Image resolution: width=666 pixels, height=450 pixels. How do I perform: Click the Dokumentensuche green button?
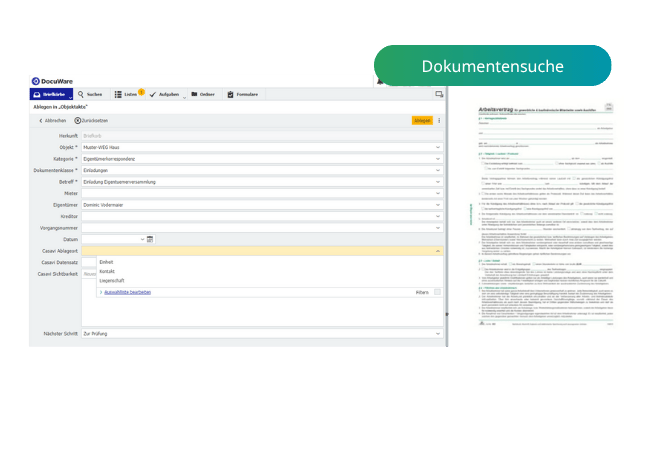point(492,66)
